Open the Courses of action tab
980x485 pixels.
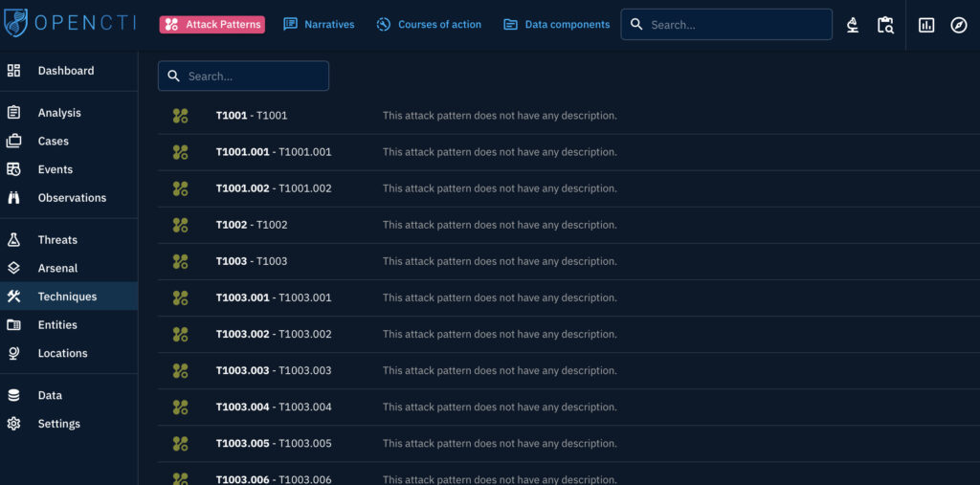coord(429,25)
